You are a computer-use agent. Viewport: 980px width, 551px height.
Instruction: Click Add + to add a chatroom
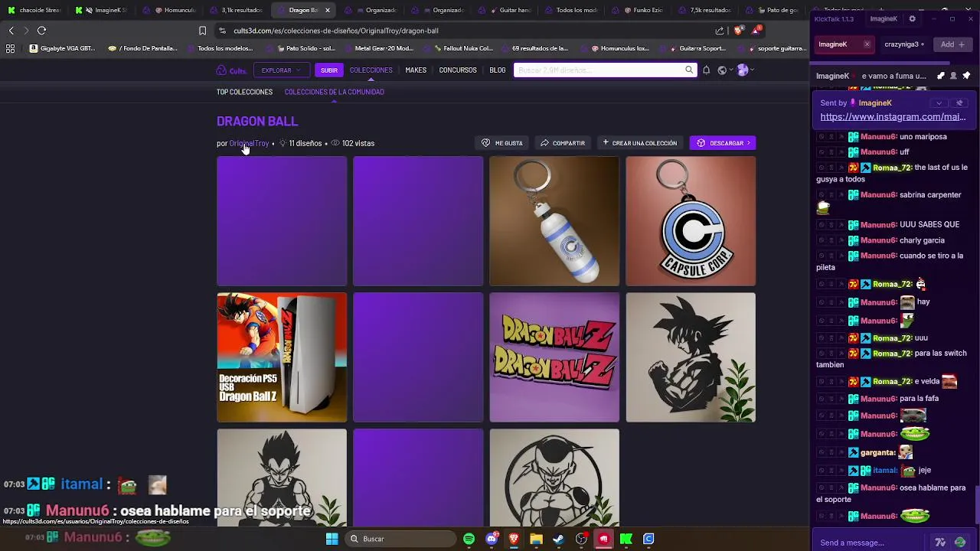(x=952, y=44)
